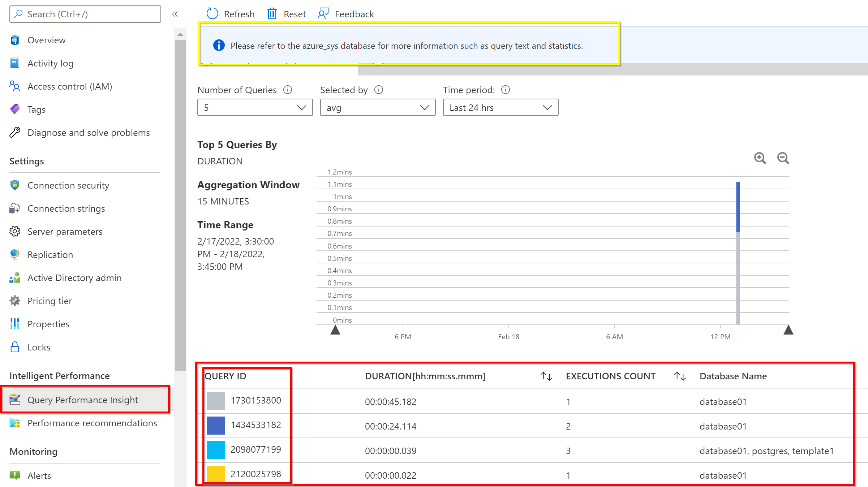Zoom out on the duration chart

tap(783, 158)
